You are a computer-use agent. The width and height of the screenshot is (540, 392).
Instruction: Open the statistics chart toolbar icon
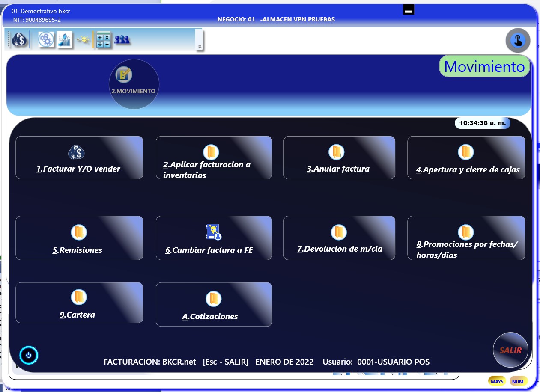pyautogui.click(x=65, y=40)
